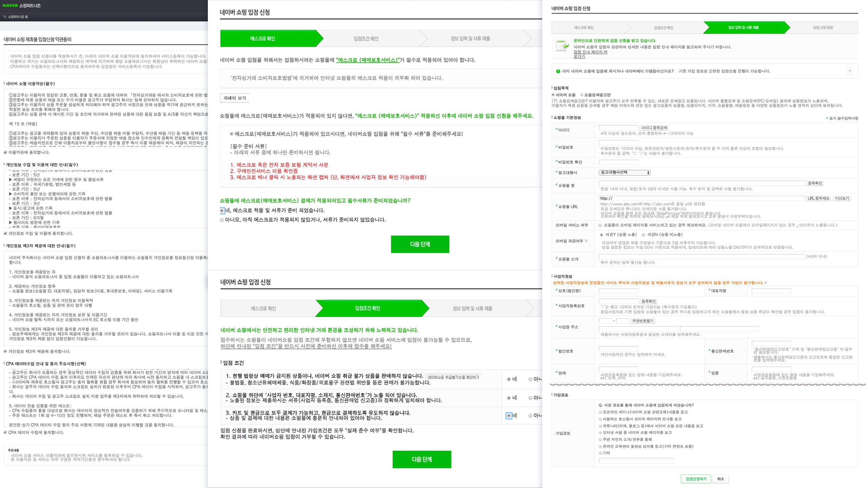868x488 pixels.
Task: Click the 자세히 보기 button
Action: 235,98
